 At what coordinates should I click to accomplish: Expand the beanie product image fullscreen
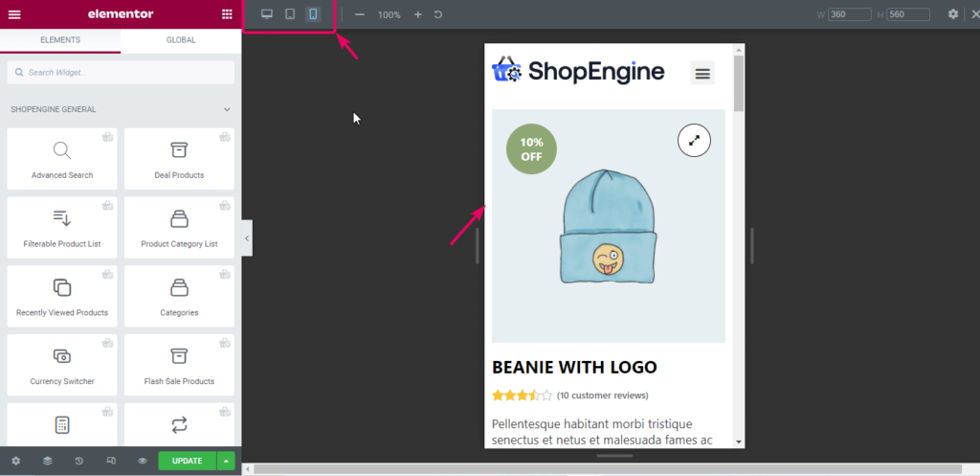click(x=694, y=141)
